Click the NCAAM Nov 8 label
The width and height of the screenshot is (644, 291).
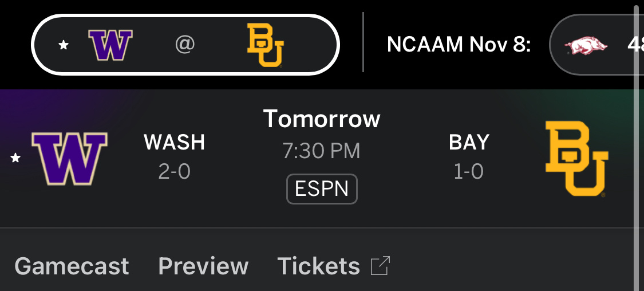click(x=459, y=45)
